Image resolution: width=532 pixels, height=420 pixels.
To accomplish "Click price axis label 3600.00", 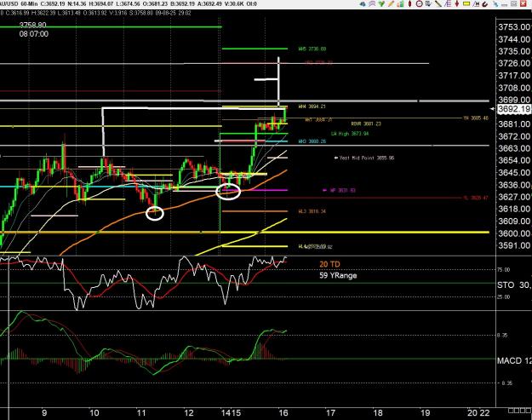I will point(514,233).
